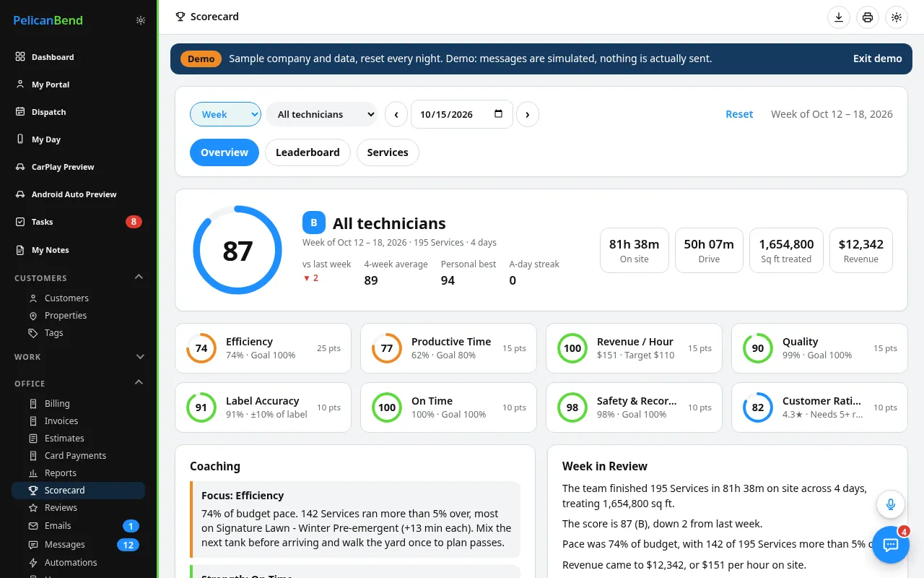Open Tags in the sidebar
The width and height of the screenshot is (924, 578).
79,333
